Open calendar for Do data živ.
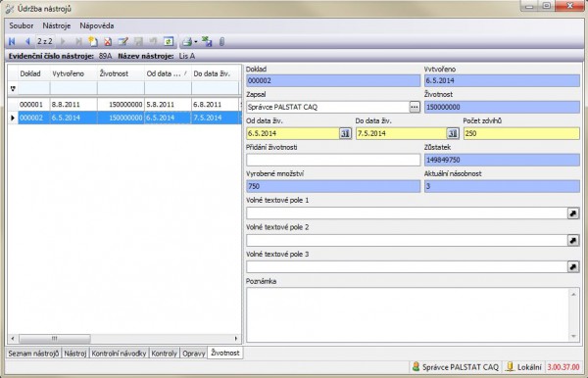The image size is (588, 378). point(453,133)
